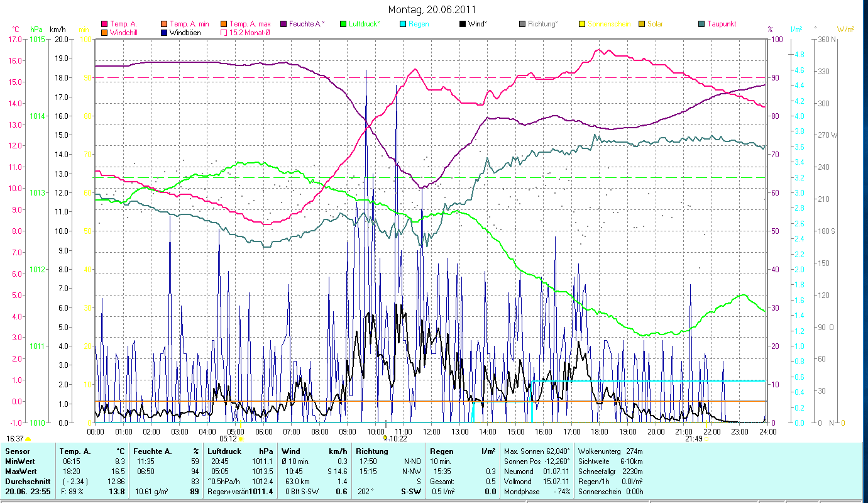The width and height of the screenshot is (868, 503).
Task: Click the black Wind legend square
Action: pos(463,24)
